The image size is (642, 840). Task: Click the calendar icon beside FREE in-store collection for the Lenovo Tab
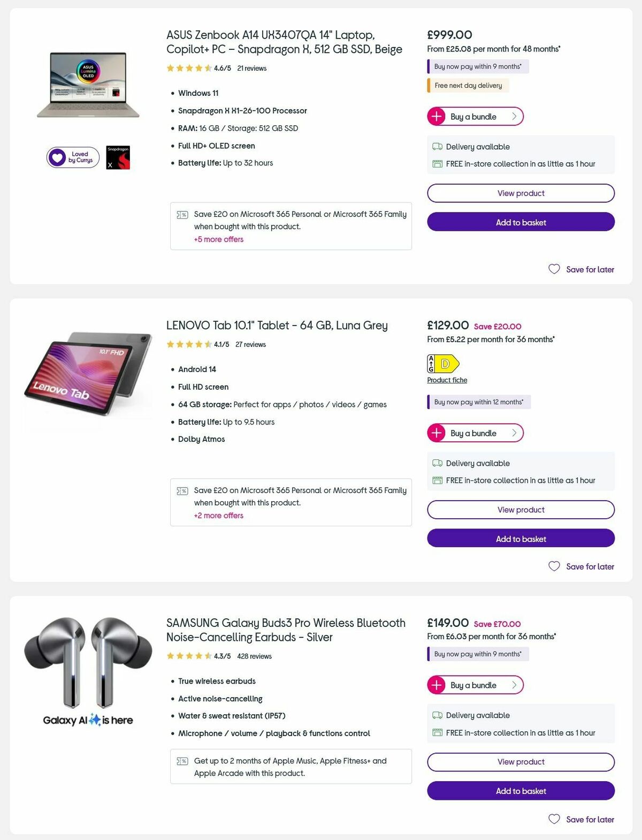pyautogui.click(x=437, y=480)
